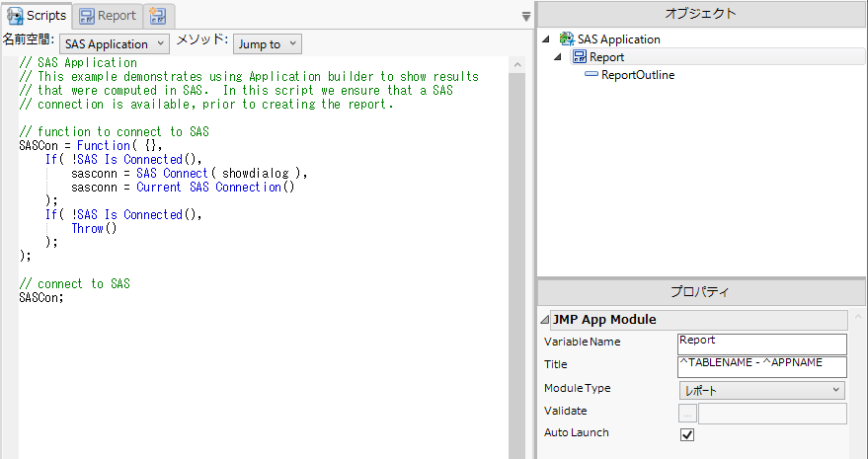The image size is (868, 459).
Task: Open the new module tab icon
Action: [158, 15]
